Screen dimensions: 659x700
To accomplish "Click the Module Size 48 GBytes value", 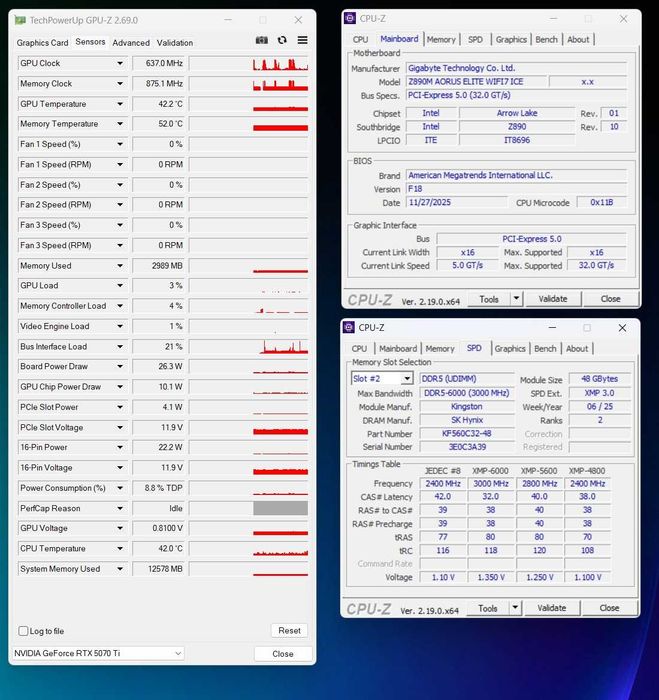I will (x=600, y=379).
